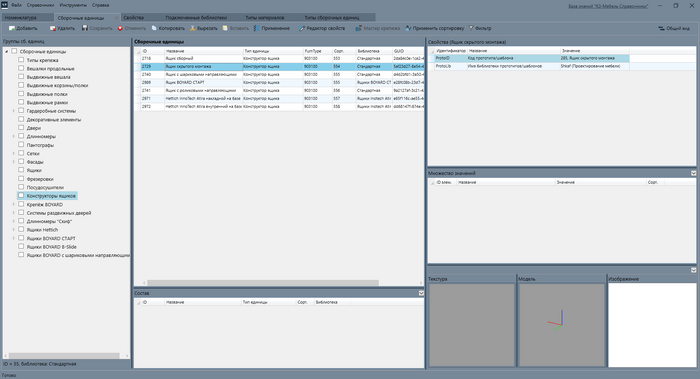The image size is (700, 379).
Task: Click the Добавить (add) toolbar button
Action: 23,28
